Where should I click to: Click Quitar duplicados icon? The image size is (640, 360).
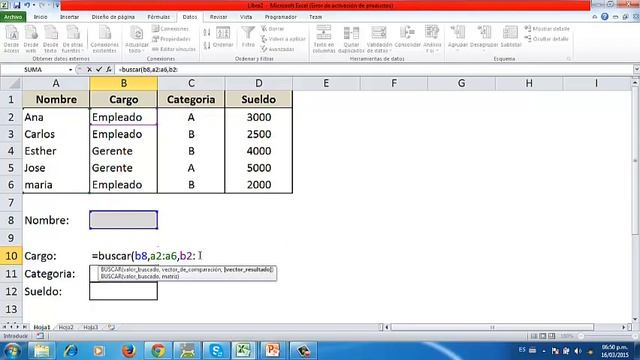click(351, 39)
